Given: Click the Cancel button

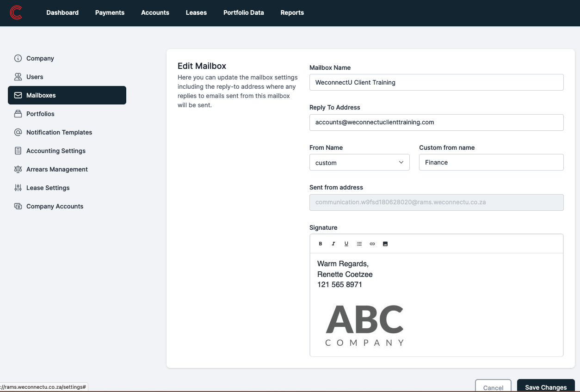Looking at the screenshot, I should 493,386.
